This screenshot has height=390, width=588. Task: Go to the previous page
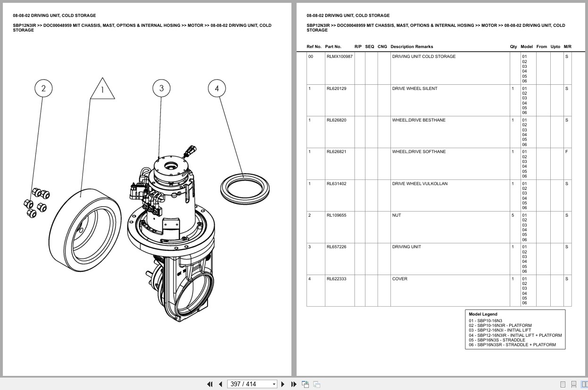[220, 384]
